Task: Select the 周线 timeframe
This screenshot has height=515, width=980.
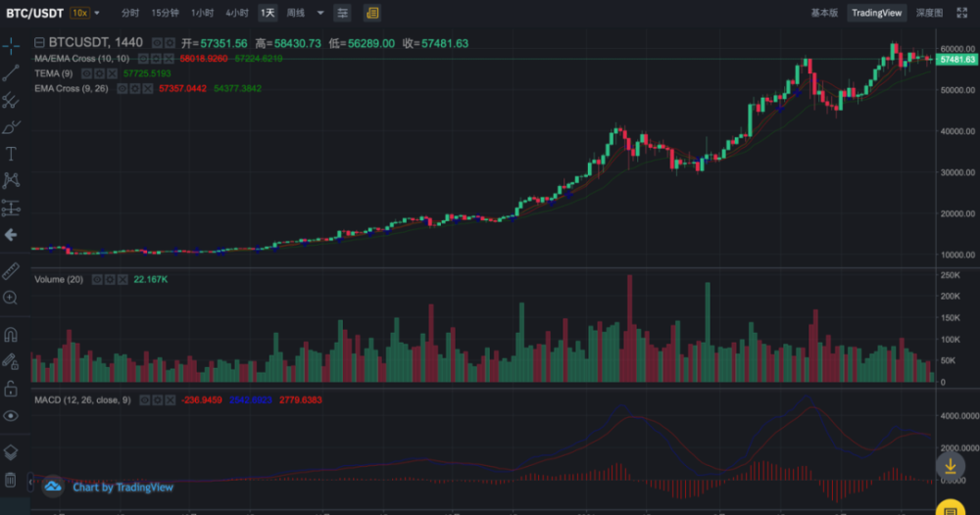Action: [296, 13]
